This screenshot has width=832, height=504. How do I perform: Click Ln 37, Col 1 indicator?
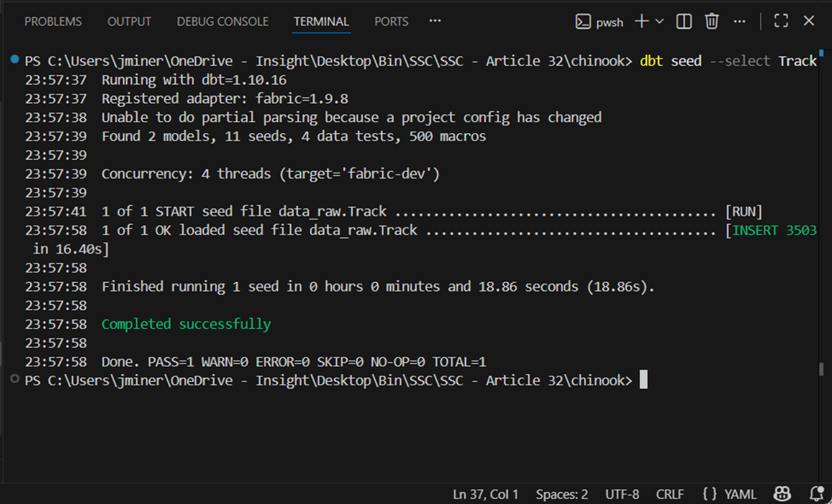tap(486, 494)
